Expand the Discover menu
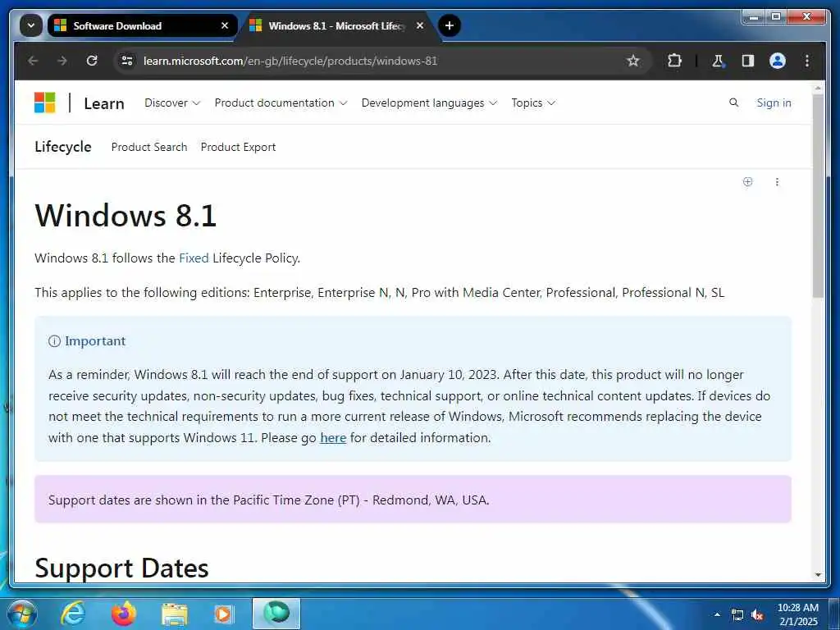 (172, 103)
